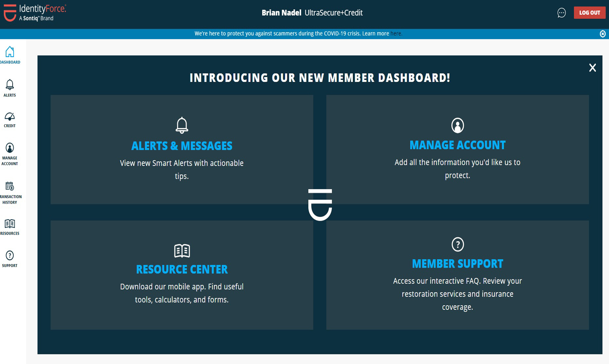
Task: Open the Member Support card heading
Action: pyautogui.click(x=457, y=264)
